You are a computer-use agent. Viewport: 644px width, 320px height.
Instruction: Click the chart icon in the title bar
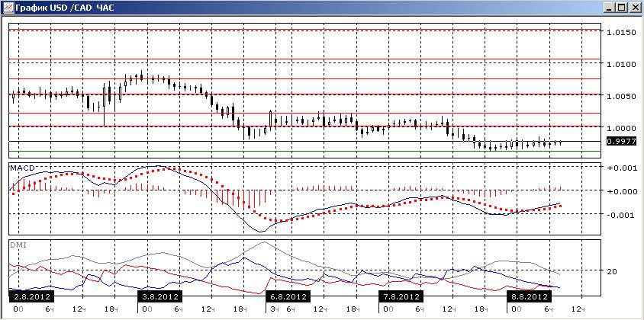point(8,7)
